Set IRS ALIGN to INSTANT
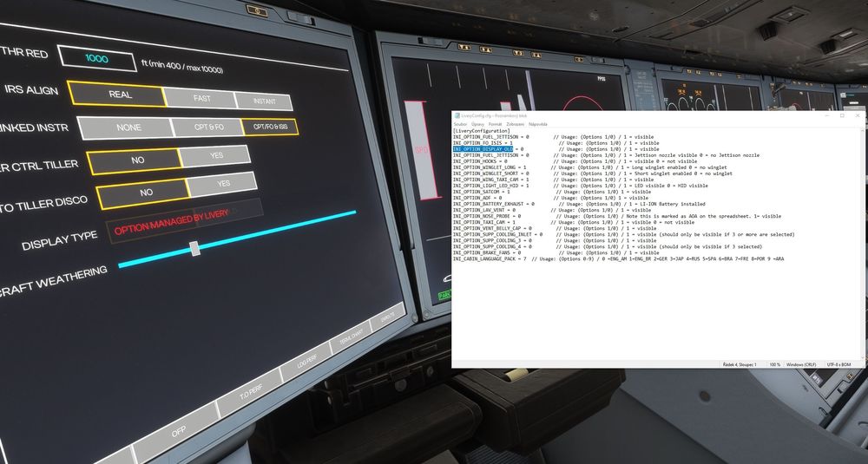868x464 pixels. (x=263, y=101)
